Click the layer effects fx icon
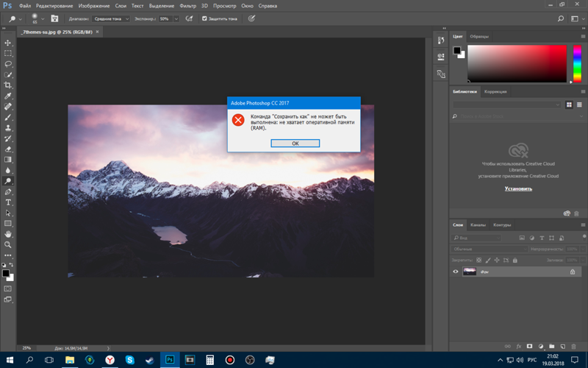This screenshot has width=588, height=368. click(x=519, y=345)
